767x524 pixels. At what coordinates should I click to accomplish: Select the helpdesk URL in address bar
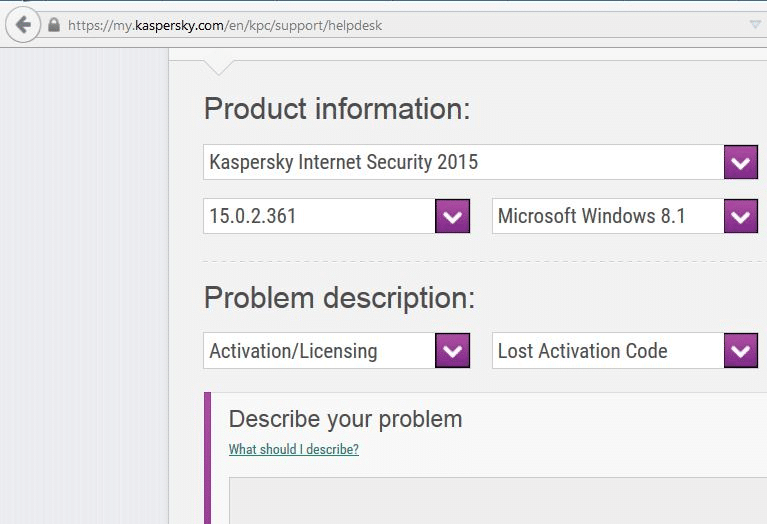[225, 25]
